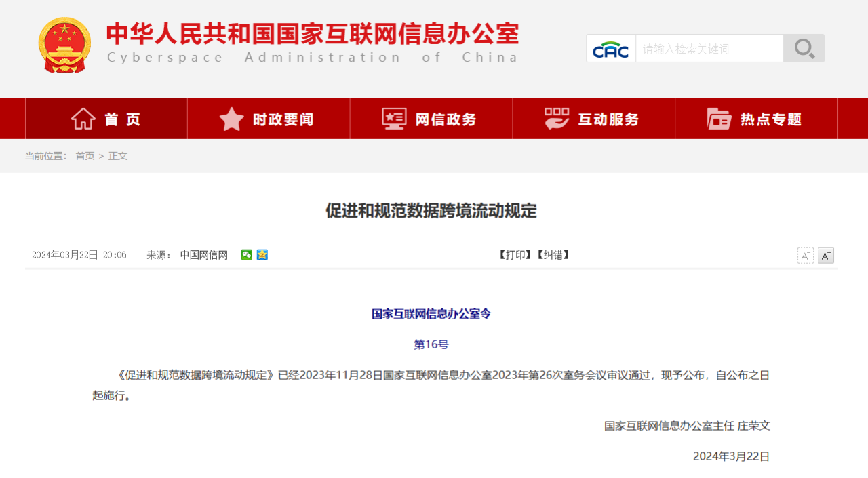
Task: Click the star icon in 时政要闻 tab
Action: tap(232, 119)
